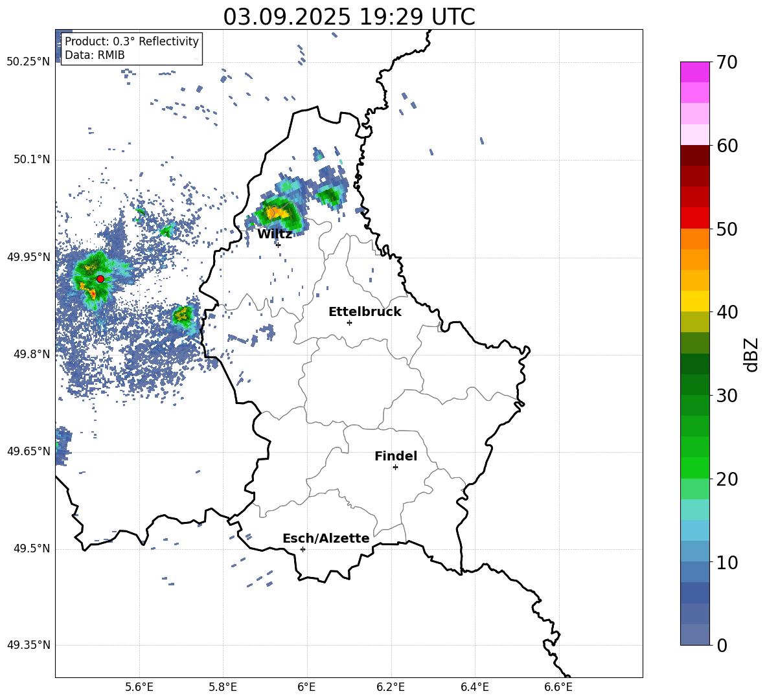Screen dimensions: 767x700
Task: Click the Findel station label
Action: [396, 456]
